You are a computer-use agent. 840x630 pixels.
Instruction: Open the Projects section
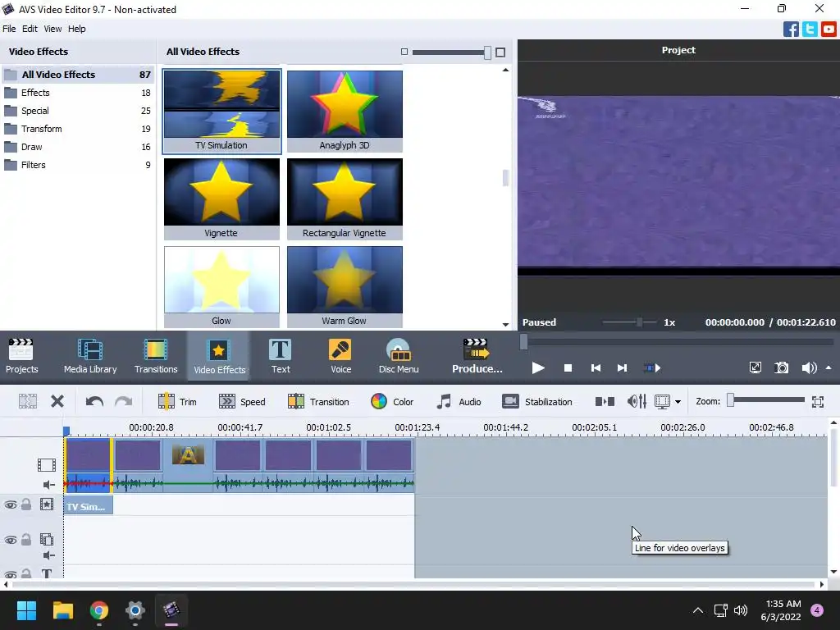click(x=21, y=356)
